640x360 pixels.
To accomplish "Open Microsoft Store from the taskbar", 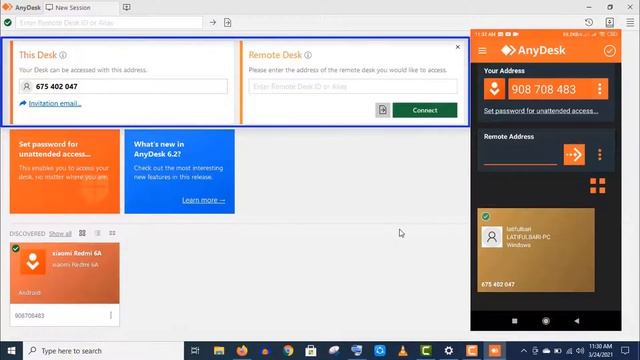I will pos(311,351).
